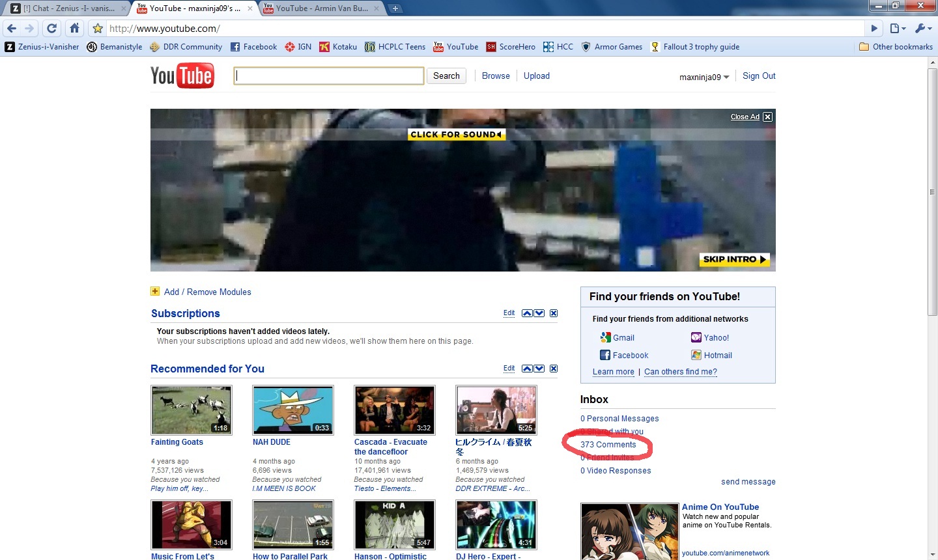938x560 pixels.
Task: Open the HCC bookmark
Action: (558, 47)
